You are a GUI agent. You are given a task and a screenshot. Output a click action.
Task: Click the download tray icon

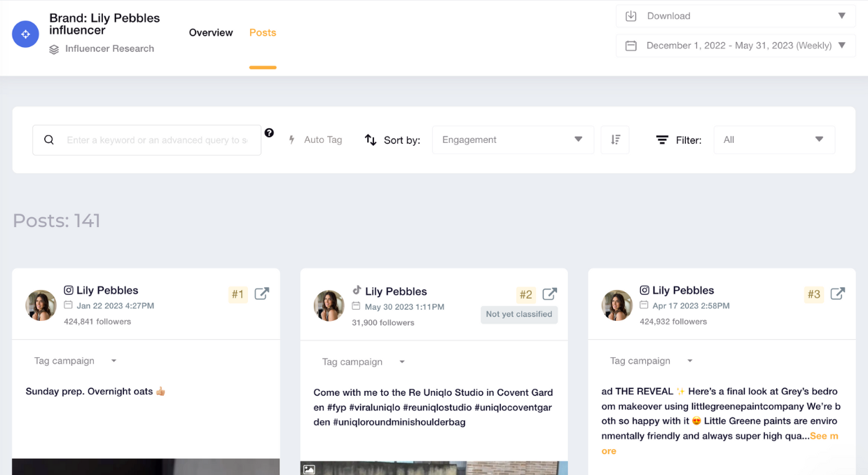click(x=631, y=15)
